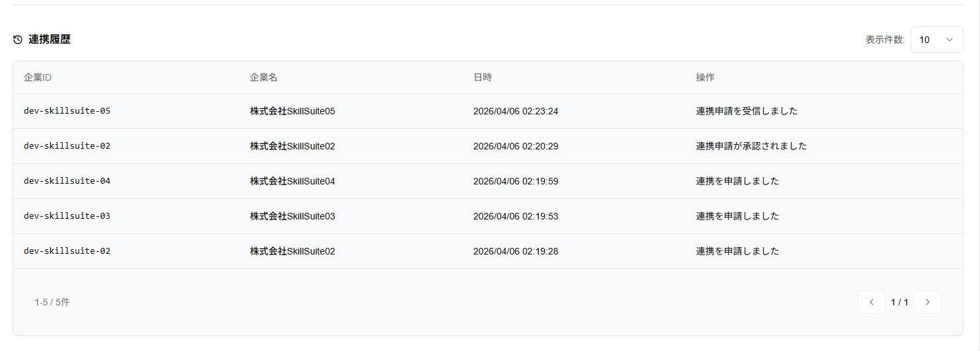Click ID dev-skillsuite-03 in the table
Image resolution: width=980 pixels, height=351 pixels.
(67, 216)
